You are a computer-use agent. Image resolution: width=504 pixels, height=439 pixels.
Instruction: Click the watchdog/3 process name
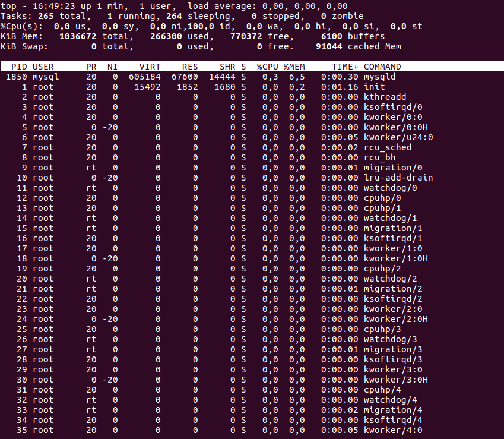click(x=390, y=339)
